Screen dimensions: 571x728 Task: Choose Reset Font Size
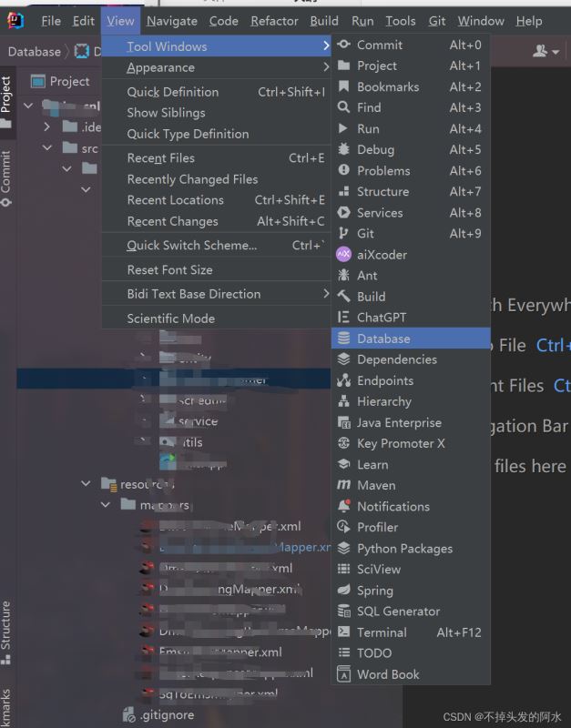[216, 269]
